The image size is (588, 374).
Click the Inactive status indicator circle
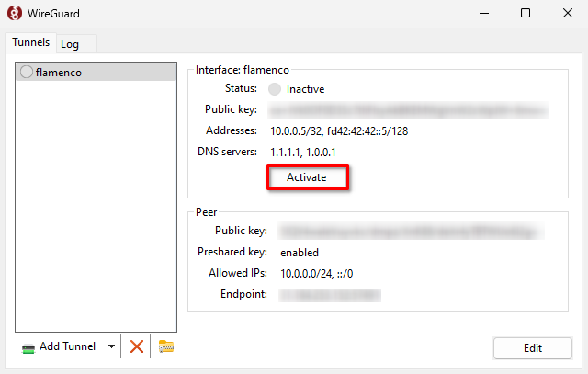(275, 89)
